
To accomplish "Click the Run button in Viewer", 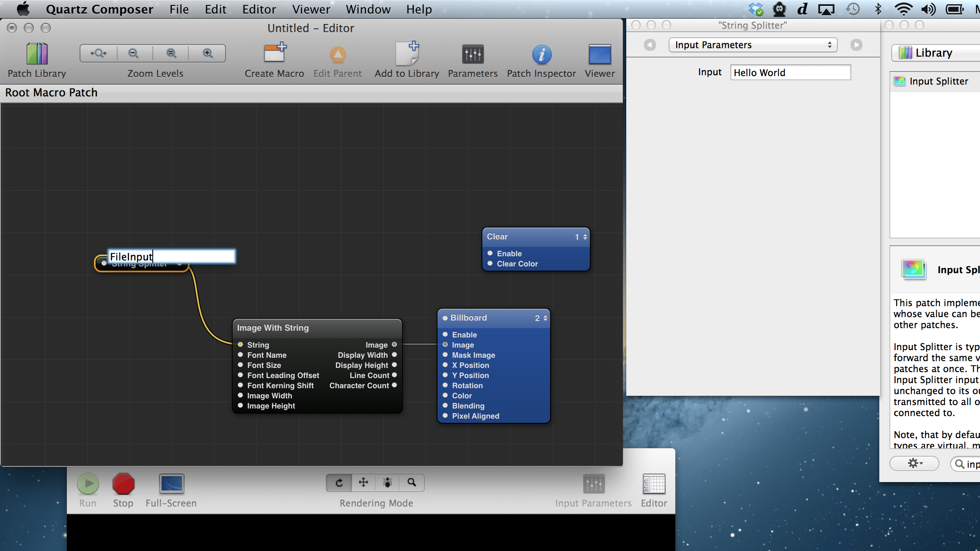I will click(88, 484).
